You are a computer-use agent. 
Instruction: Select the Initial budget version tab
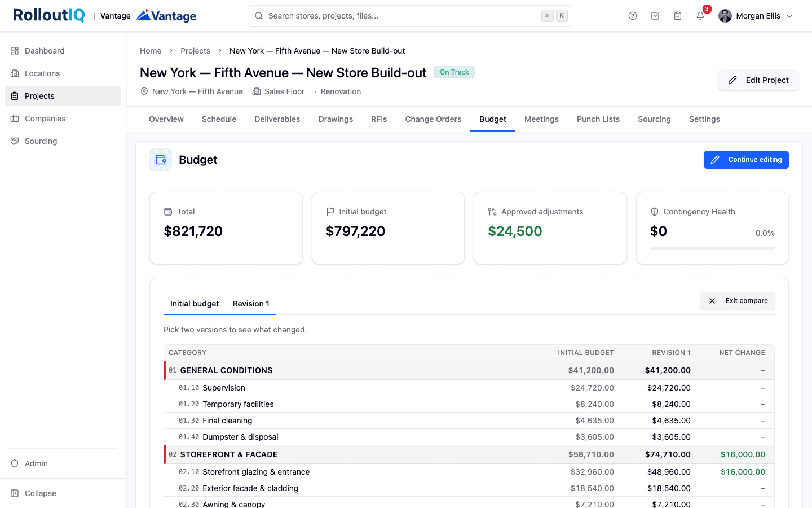pyautogui.click(x=195, y=304)
